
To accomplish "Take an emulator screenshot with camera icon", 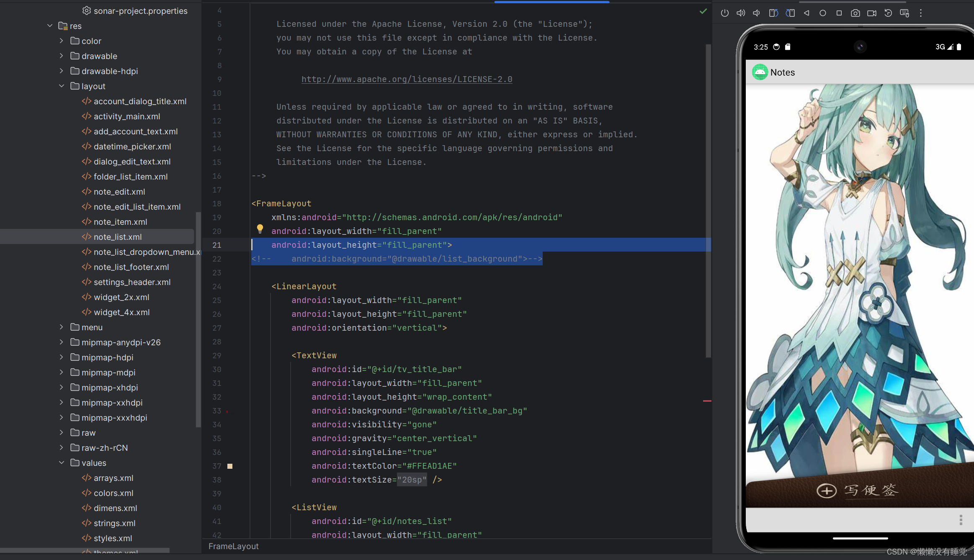I will click(855, 13).
